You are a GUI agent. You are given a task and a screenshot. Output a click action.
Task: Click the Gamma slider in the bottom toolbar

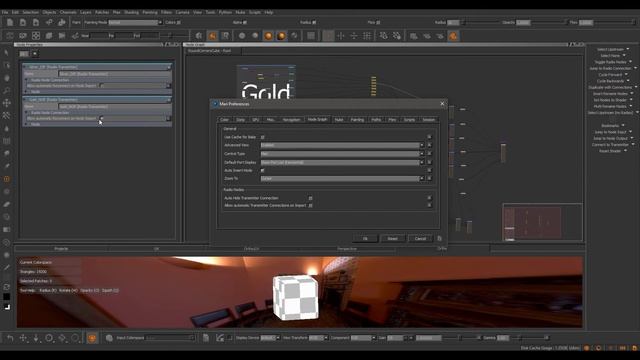tap(528, 338)
